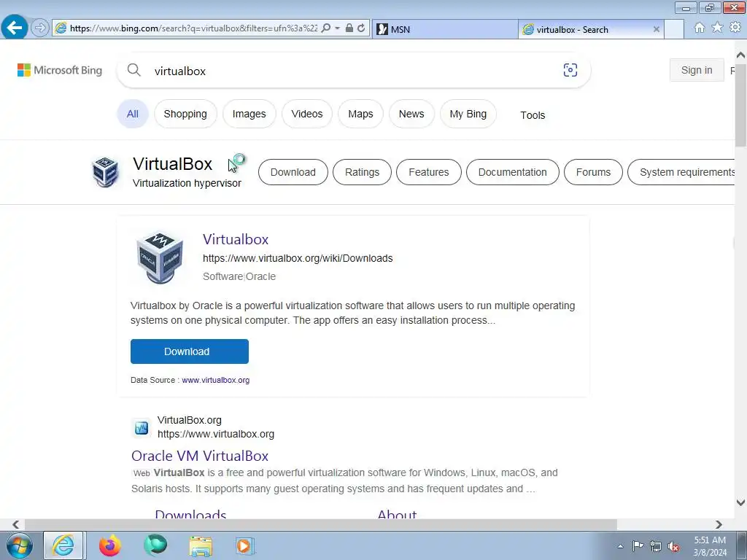747x560 pixels.
Task: Switch to the MSN tab
Action: [445, 29]
